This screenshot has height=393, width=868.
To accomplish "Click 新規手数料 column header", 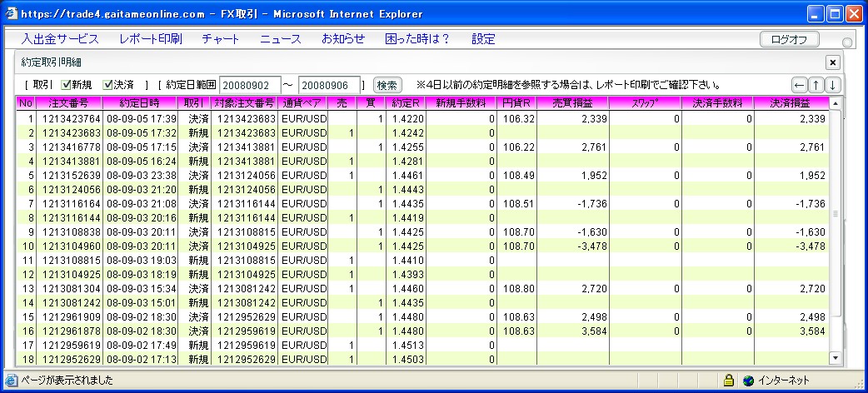I will click(x=461, y=103).
